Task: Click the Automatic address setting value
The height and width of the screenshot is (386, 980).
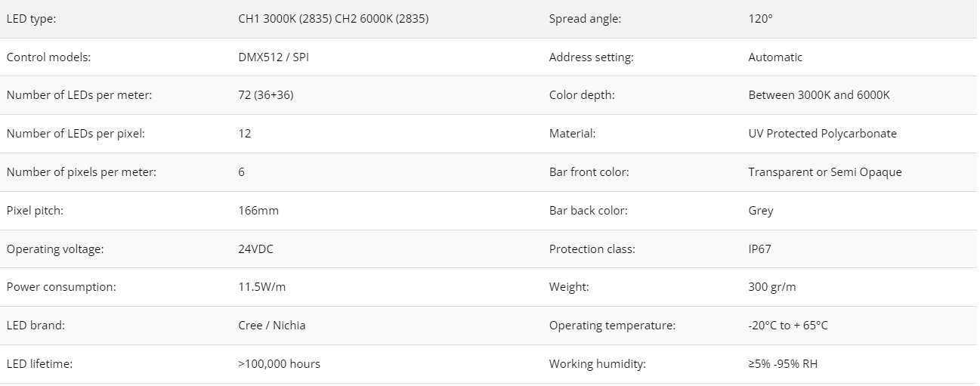Action: coord(775,57)
